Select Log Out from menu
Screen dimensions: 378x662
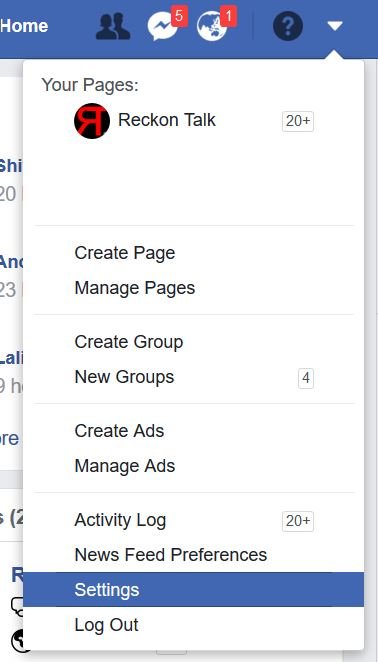106,625
